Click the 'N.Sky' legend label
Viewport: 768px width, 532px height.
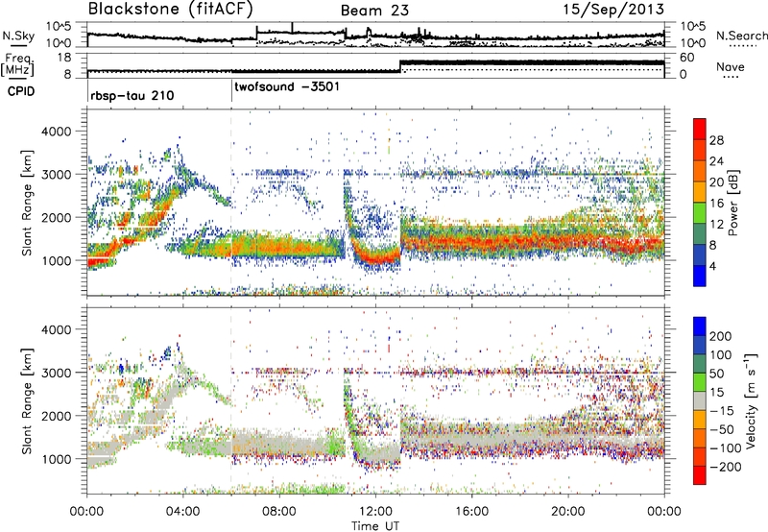coord(18,36)
